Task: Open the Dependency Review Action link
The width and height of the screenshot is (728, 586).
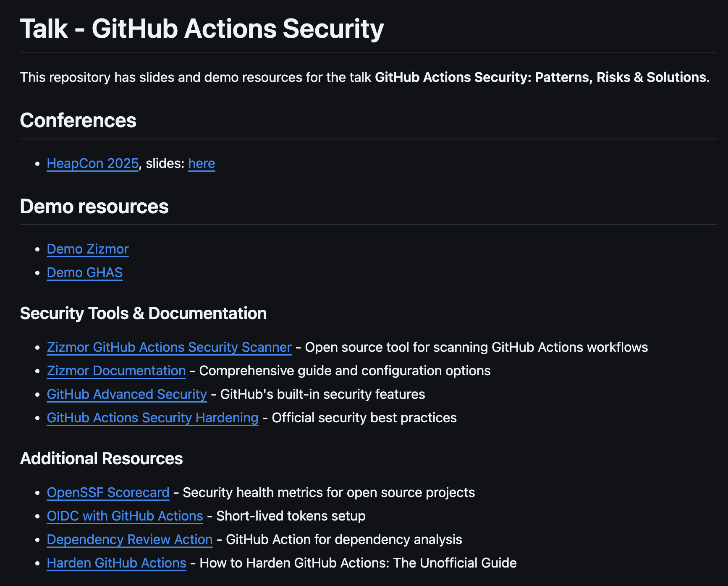Action: pyautogui.click(x=129, y=539)
